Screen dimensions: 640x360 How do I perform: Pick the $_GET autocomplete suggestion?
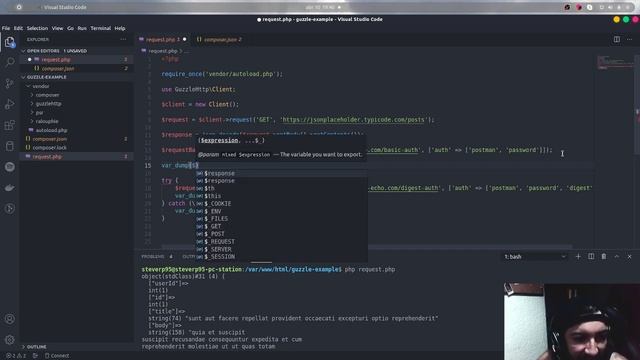(281, 226)
